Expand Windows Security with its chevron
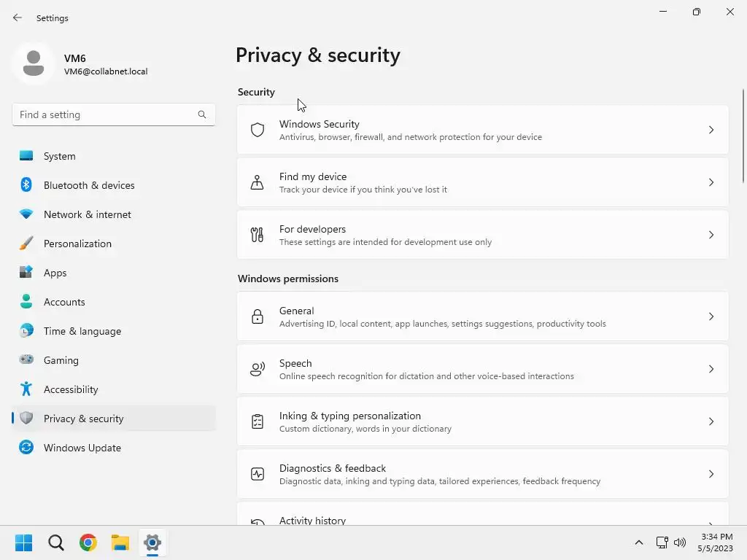 click(711, 130)
